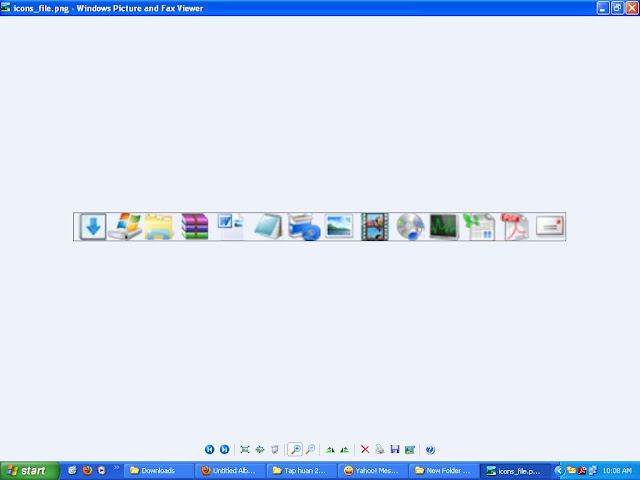Click the software installer box icon in the image
Image resolution: width=640 pixels, height=480 pixels.
[304, 227]
